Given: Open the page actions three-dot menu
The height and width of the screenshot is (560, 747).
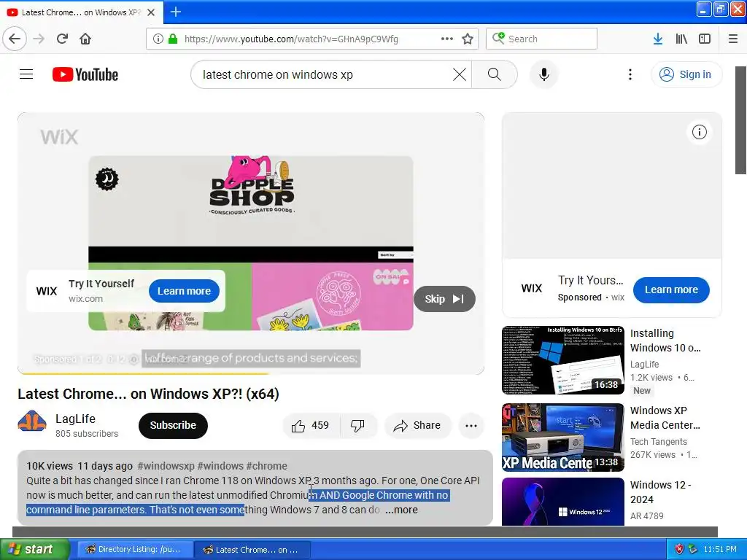Looking at the screenshot, I should click(x=447, y=39).
